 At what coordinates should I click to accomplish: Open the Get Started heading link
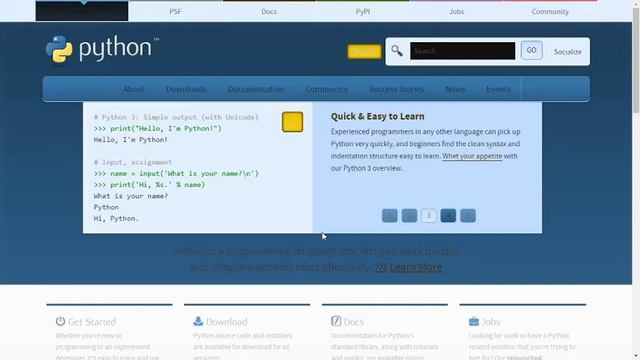point(92,322)
